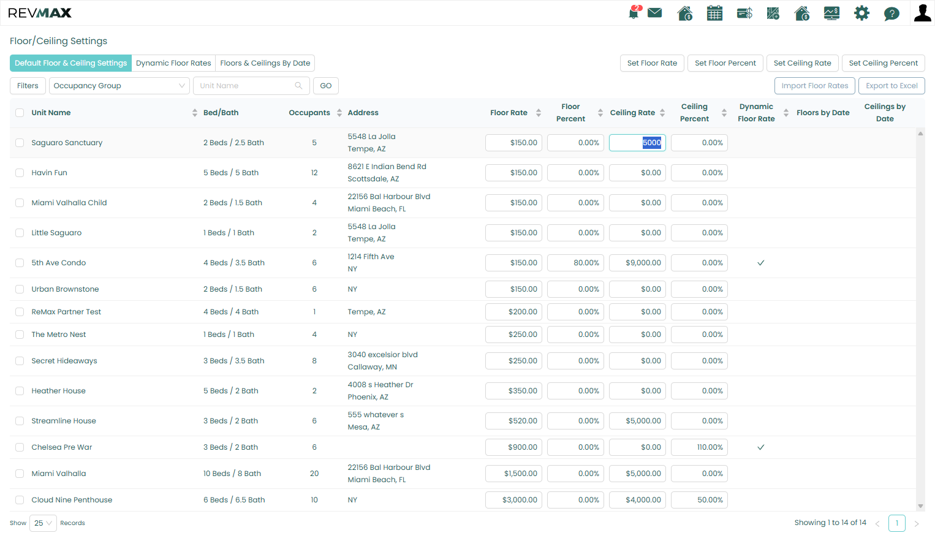The image size is (935, 560).
Task: Select the Cloud Nine Penthouse checkbox
Action: (20, 500)
